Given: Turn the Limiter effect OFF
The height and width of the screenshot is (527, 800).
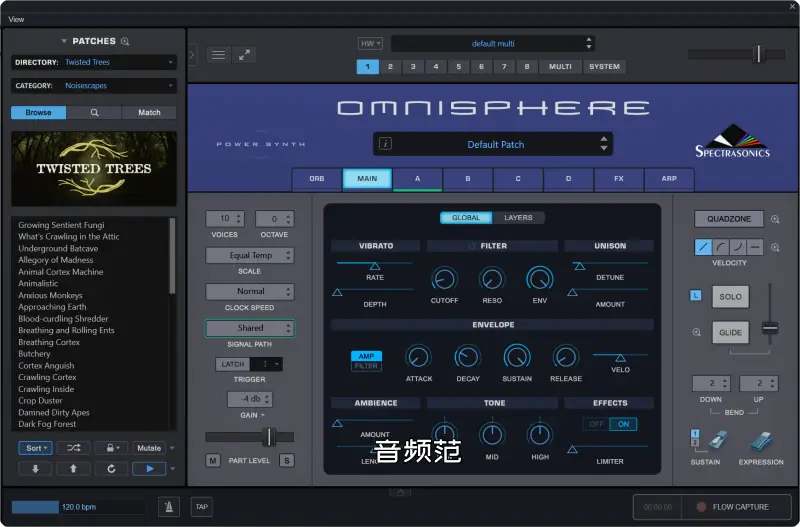Looking at the screenshot, I should click(596, 424).
